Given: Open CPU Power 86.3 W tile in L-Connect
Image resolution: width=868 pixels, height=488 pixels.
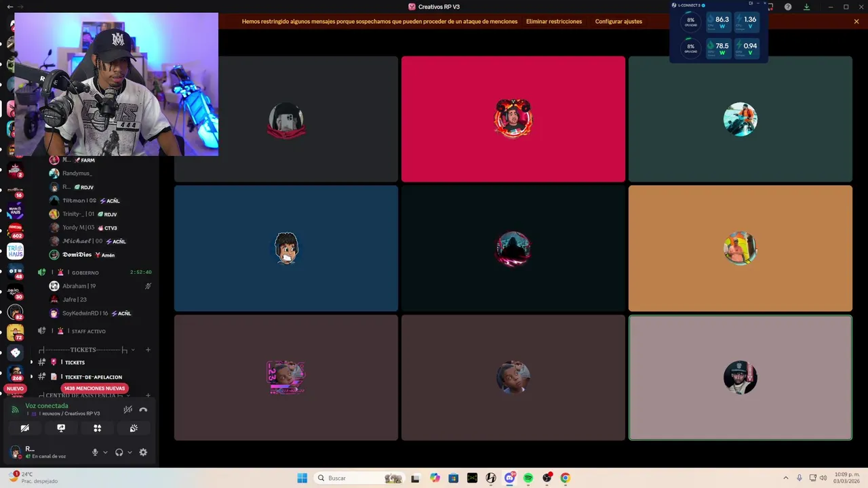Looking at the screenshot, I should click(x=719, y=22).
